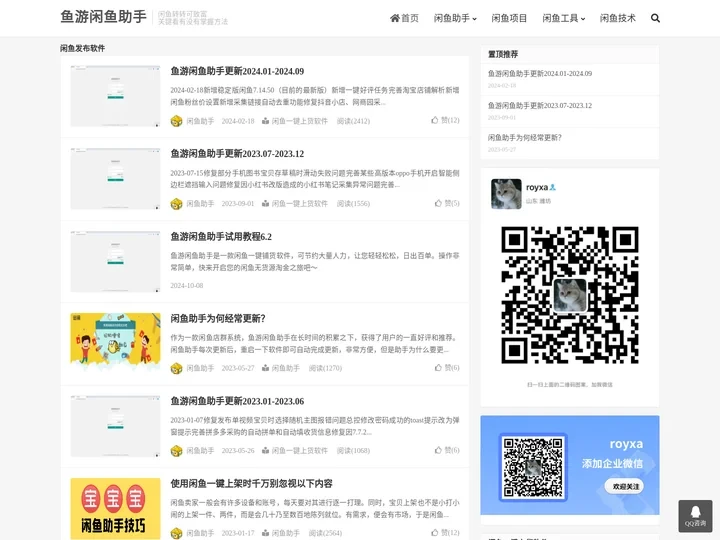Image resolution: width=720 pixels, height=540 pixels.
Task: Click 闲鱼发布软件 section heading
Action: tap(83, 48)
